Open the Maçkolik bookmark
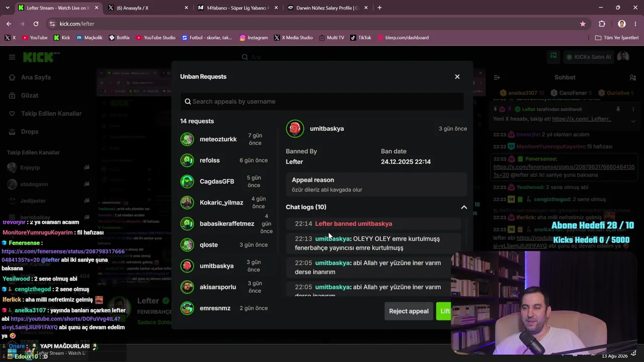This screenshot has height=362, width=644. click(x=90, y=38)
